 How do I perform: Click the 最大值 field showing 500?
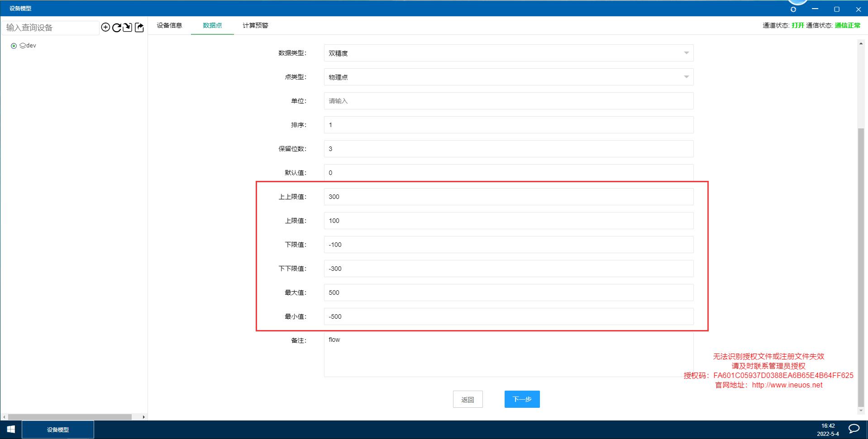509,293
